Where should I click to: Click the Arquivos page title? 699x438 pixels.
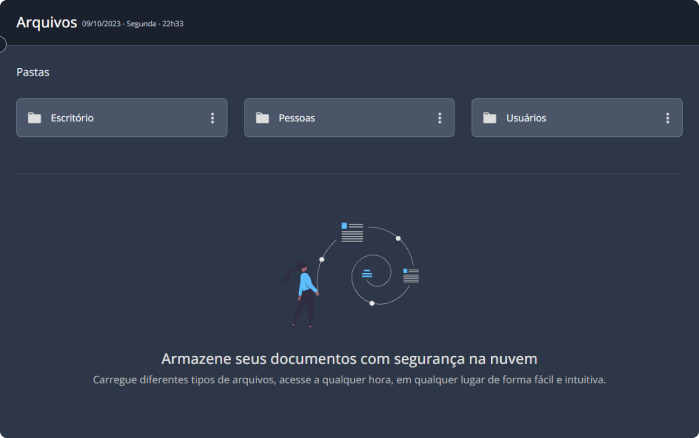pos(46,22)
